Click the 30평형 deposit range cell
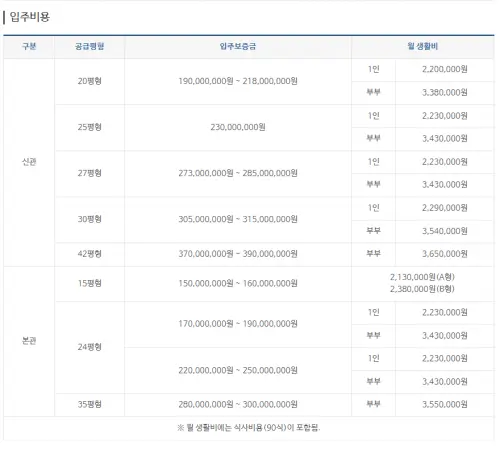500x450 pixels. [x=238, y=219]
